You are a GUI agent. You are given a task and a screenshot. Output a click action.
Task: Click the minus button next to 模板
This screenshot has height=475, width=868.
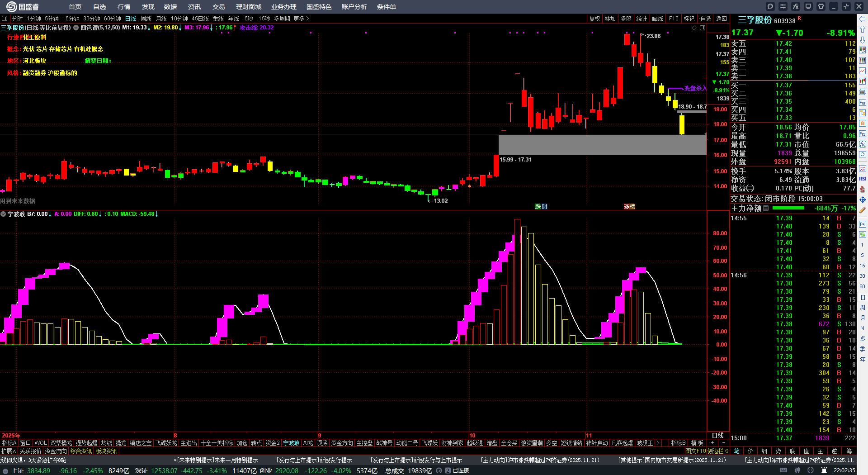click(723, 443)
